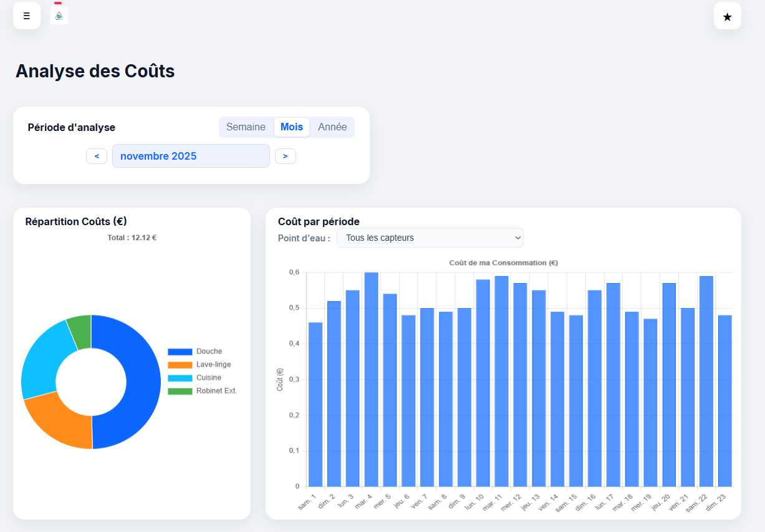The width and height of the screenshot is (765, 532).
Task: Open the Tous les capteurs dropdown
Action: [x=430, y=238]
